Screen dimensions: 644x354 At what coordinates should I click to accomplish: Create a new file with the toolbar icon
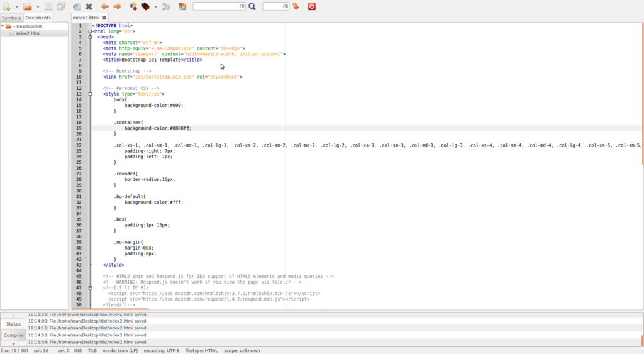pos(7,6)
